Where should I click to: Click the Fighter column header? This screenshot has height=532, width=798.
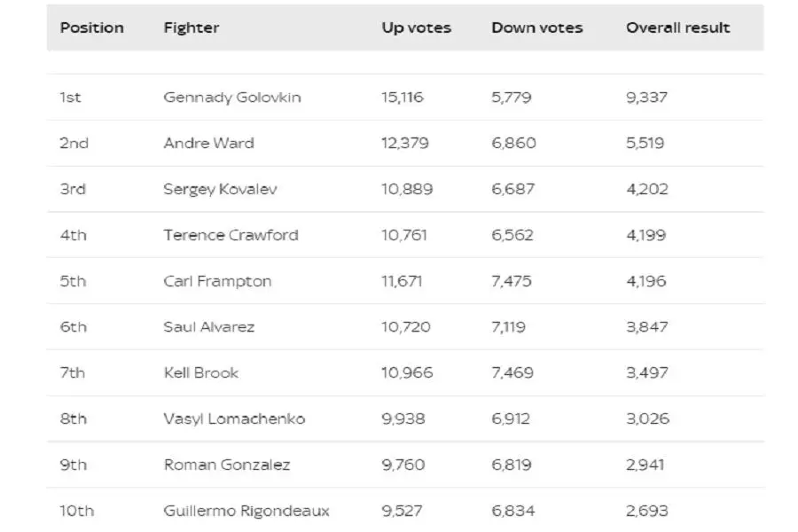(x=192, y=28)
